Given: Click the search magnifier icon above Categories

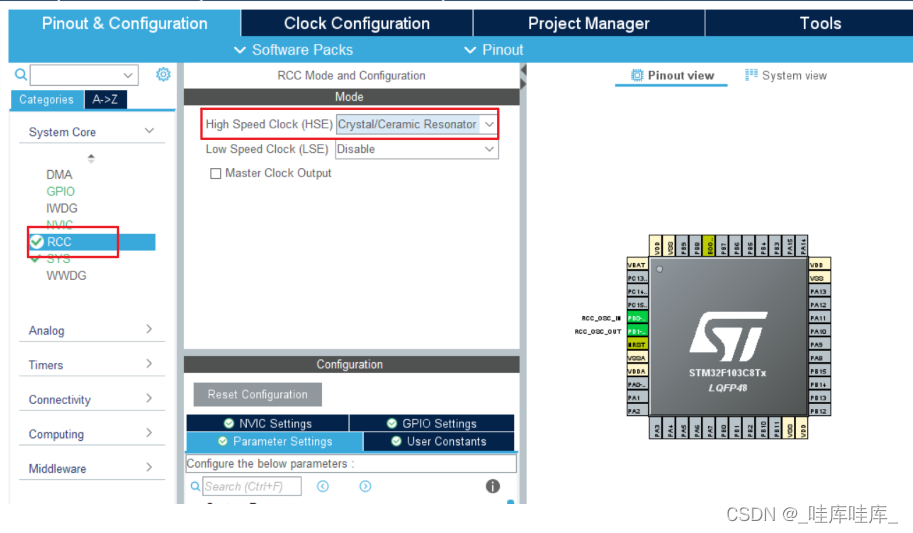Looking at the screenshot, I should (x=20, y=75).
